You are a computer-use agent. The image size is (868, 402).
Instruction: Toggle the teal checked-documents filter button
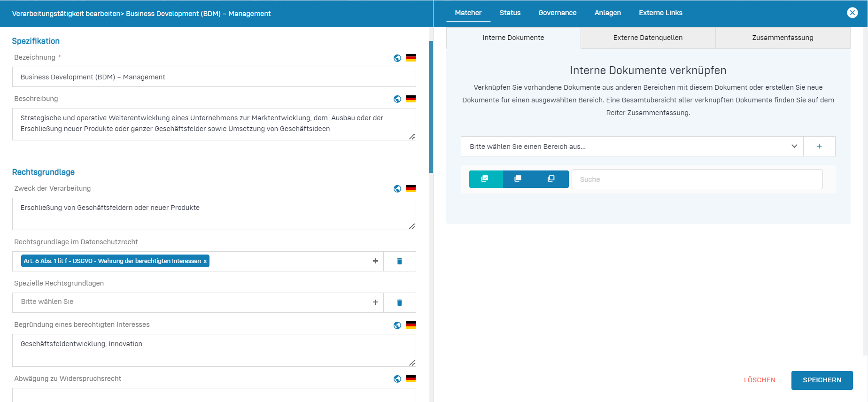[x=486, y=179]
